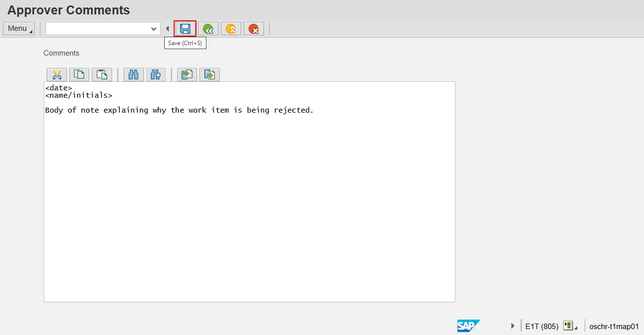Click the SAP logo in status bar
The image size is (644, 335).
click(468, 326)
